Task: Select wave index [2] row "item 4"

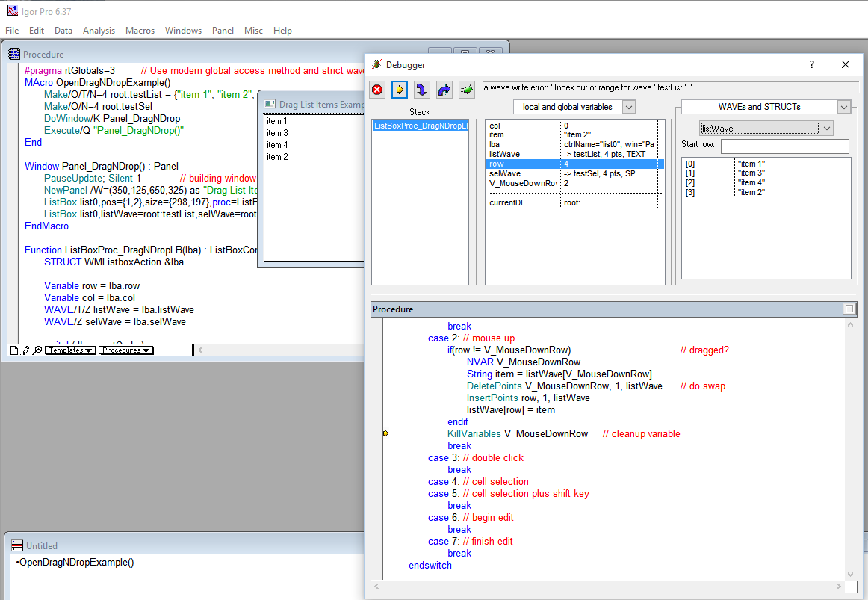Action: tap(766, 182)
